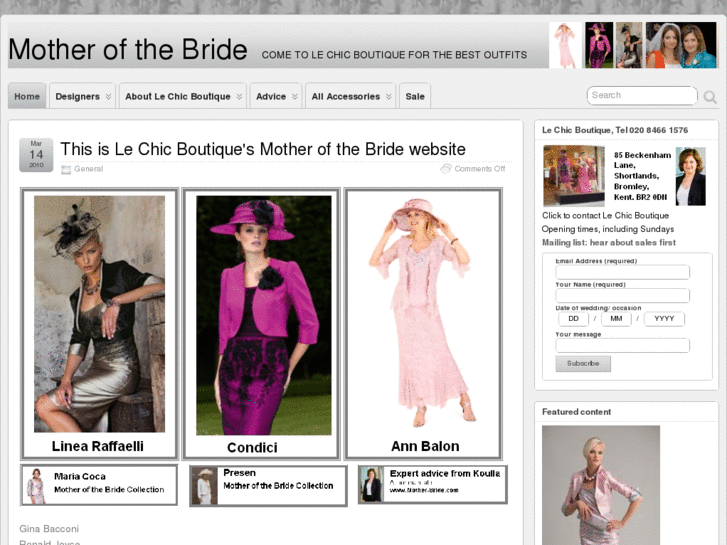This screenshot has height=545, width=727.
Task: Expand the Advice dropdown arrow
Action: coord(294,96)
